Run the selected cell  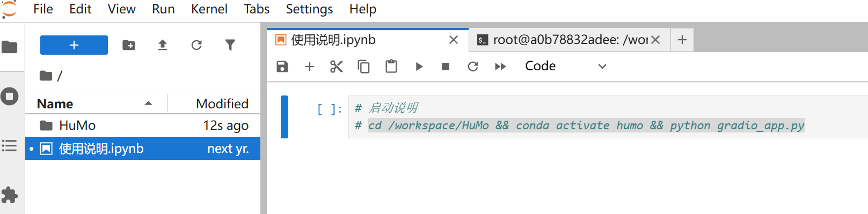tap(419, 67)
